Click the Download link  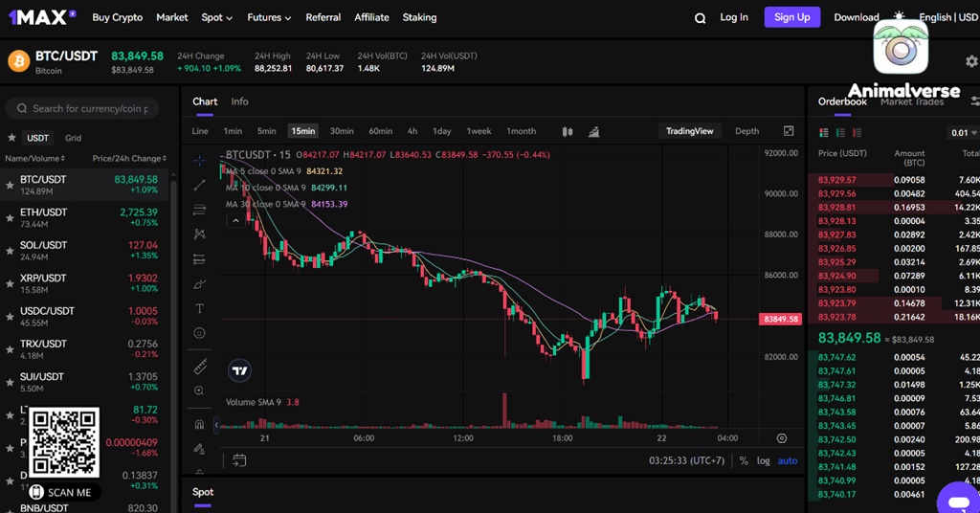tap(857, 17)
